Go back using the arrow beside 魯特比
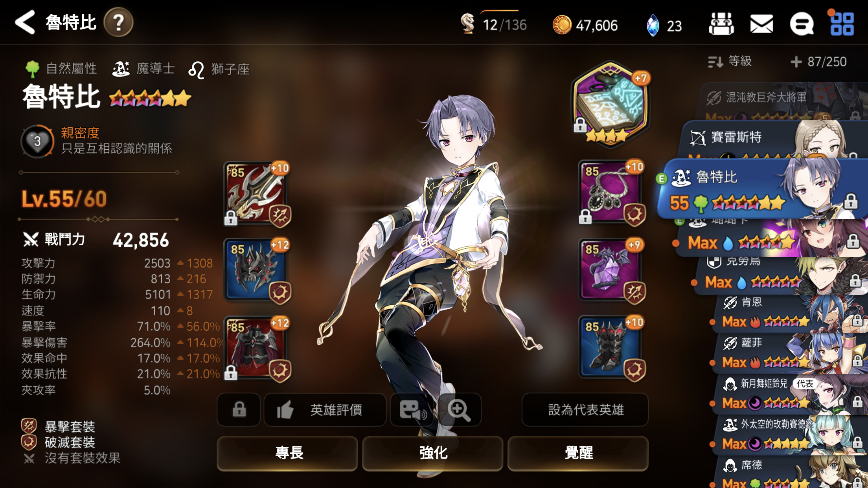Viewport: 868px width, 488px height. [25, 22]
